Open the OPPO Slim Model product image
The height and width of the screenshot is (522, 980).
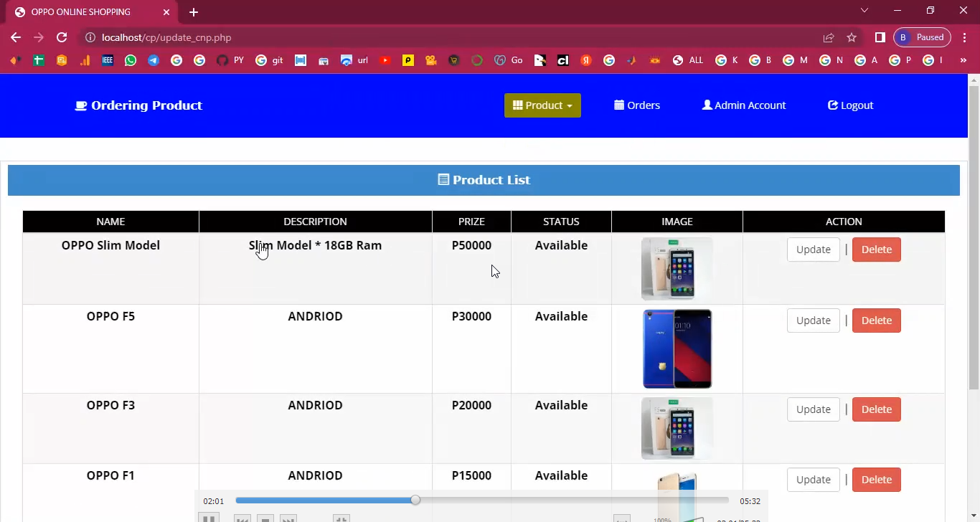(677, 268)
